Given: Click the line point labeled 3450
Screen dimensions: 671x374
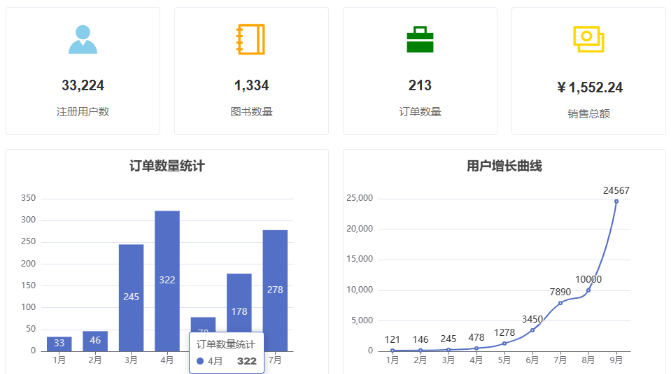Looking at the screenshot, I should point(532,330).
